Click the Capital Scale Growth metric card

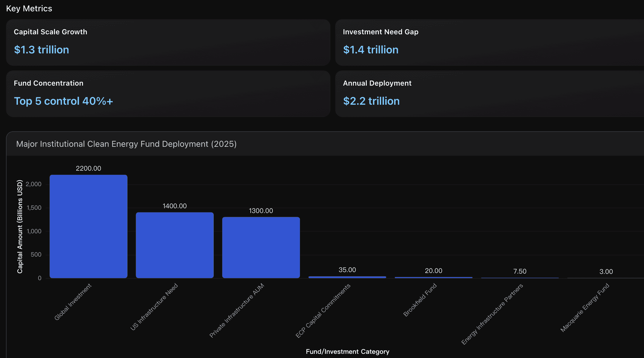(x=168, y=42)
